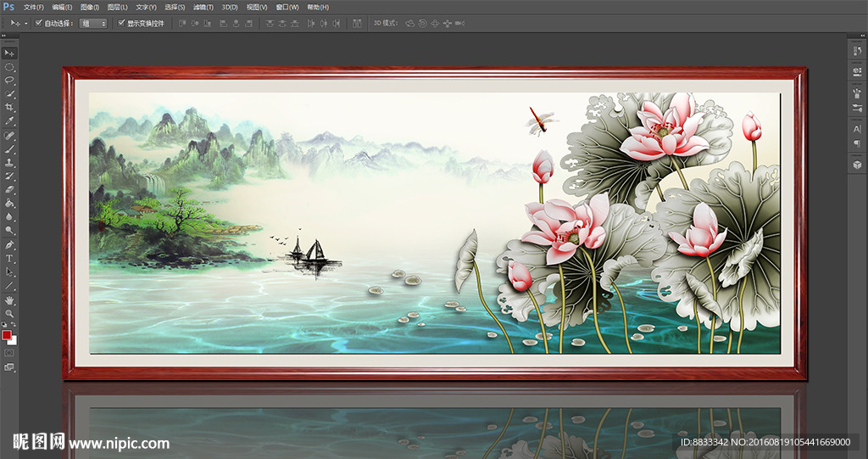Open the 编辑(E) menu

(x=62, y=7)
